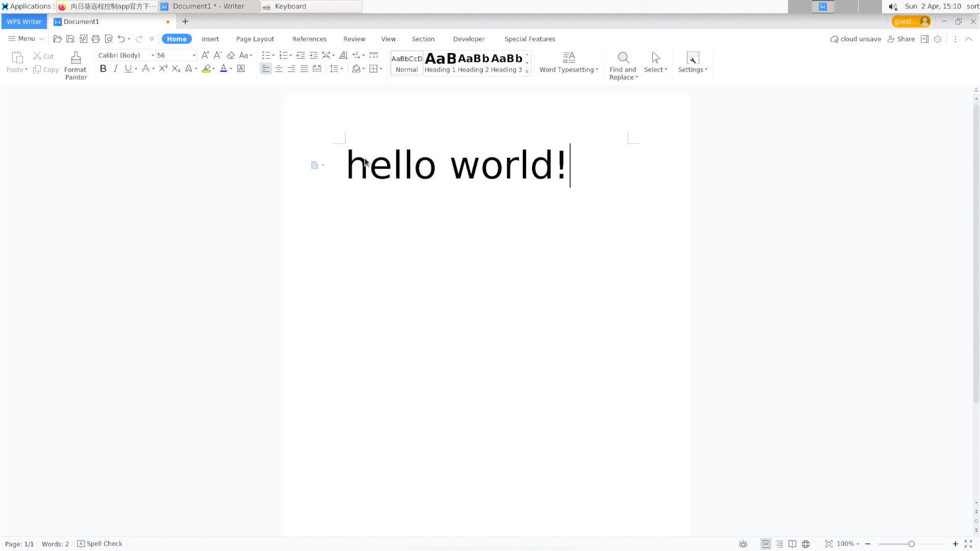This screenshot has width=980, height=551.
Task: Click the Increase Font Size icon
Action: (x=205, y=55)
